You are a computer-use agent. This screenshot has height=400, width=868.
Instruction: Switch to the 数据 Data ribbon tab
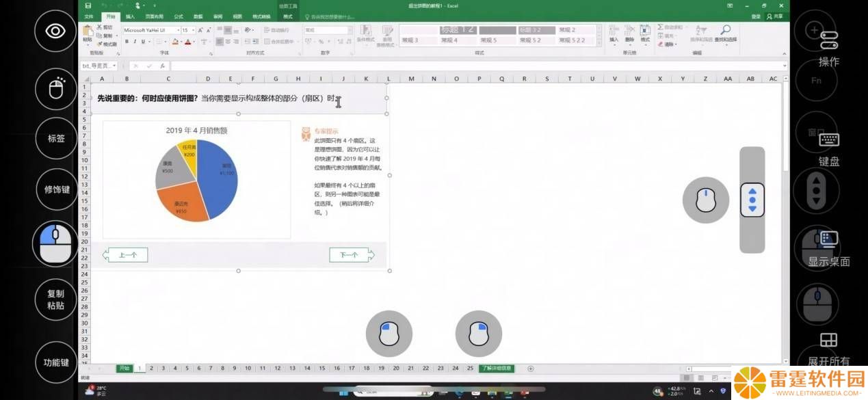pyautogui.click(x=198, y=16)
